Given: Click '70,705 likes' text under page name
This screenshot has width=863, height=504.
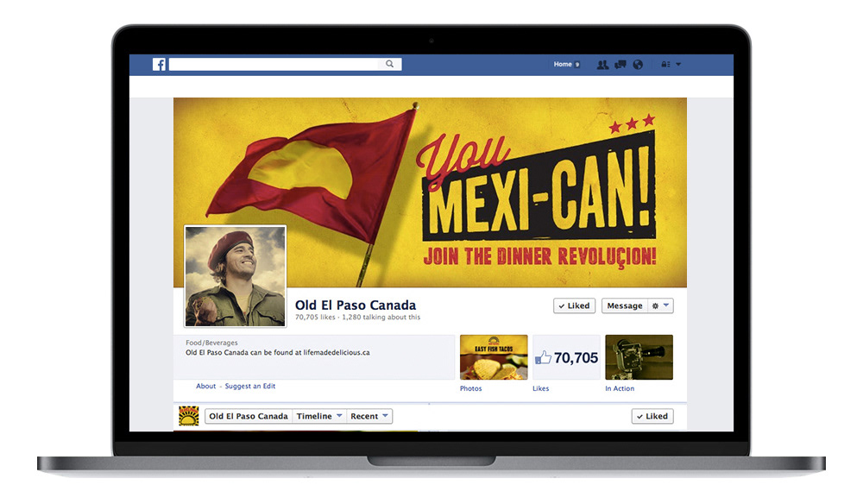Looking at the screenshot, I should [315, 318].
